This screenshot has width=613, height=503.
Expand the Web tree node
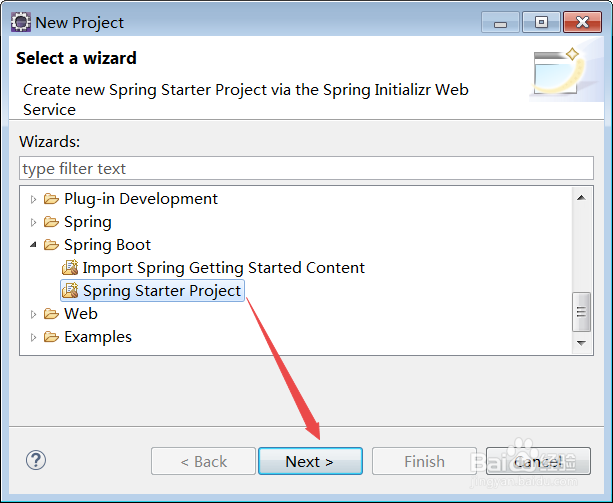click(33, 314)
